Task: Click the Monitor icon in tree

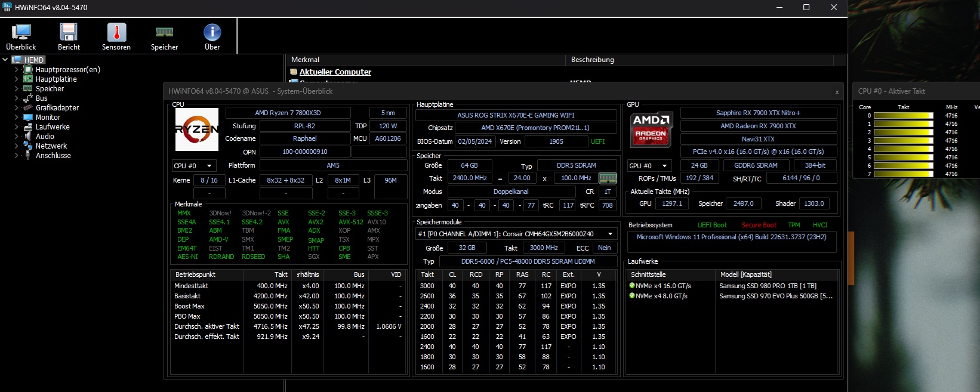Action: click(27, 118)
